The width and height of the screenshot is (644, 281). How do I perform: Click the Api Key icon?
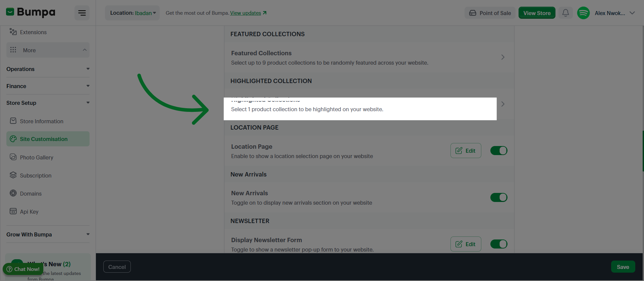click(x=13, y=211)
